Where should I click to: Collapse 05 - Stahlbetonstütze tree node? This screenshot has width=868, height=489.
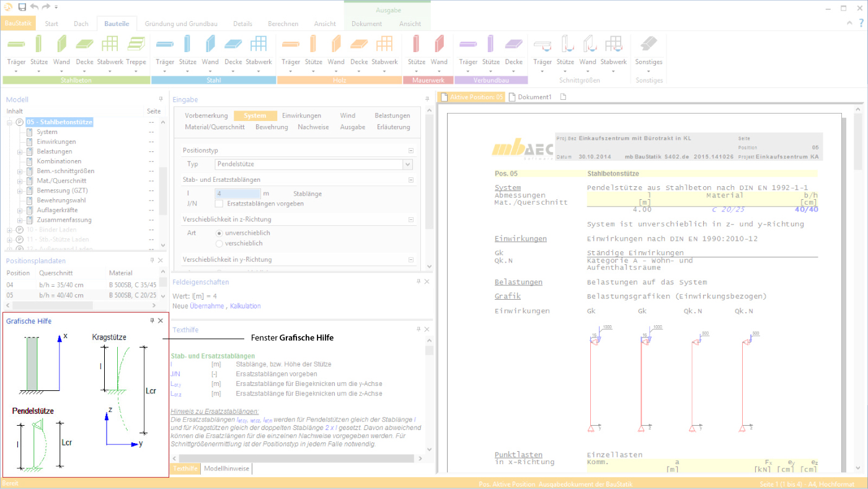pos(10,122)
